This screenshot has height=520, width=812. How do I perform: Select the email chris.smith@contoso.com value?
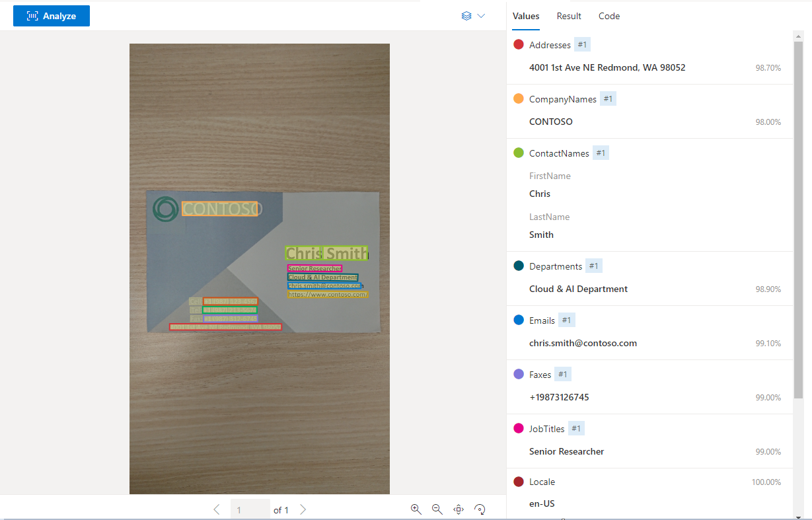click(x=583, y=343)
